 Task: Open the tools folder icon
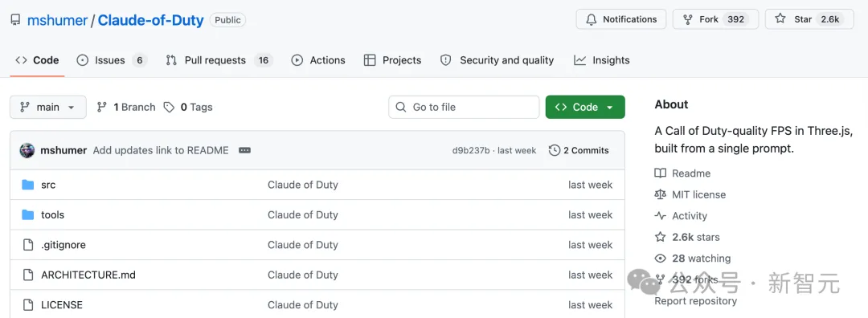(x=27, y=214)
